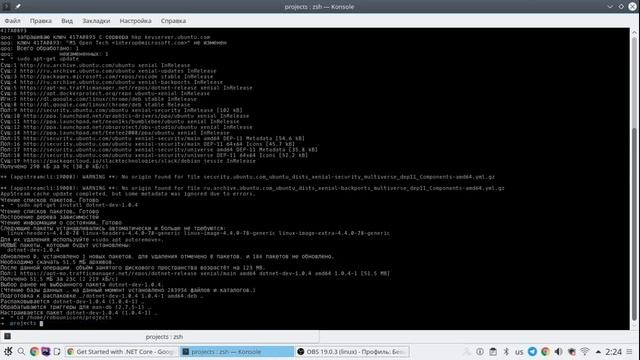Minimize the Konsole window
This screenshot has width=640, height=360.
(x=610, y=7)
